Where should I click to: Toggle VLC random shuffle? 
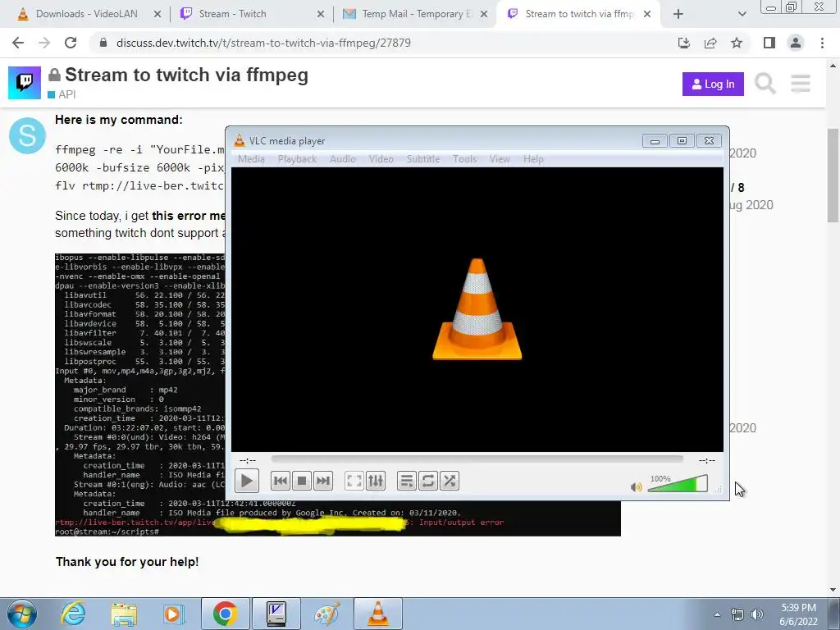450,481
